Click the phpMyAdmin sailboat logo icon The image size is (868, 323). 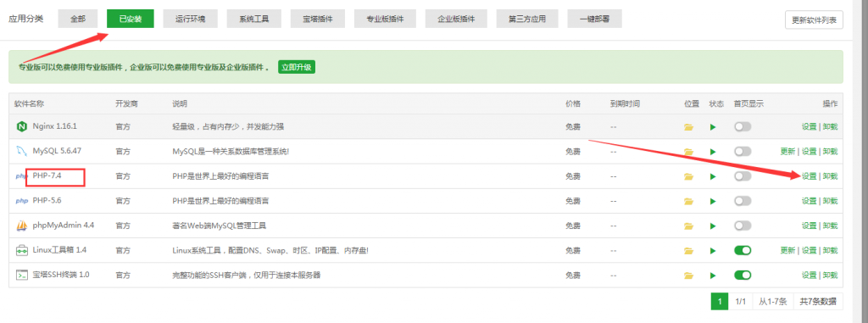click(21, 226)
